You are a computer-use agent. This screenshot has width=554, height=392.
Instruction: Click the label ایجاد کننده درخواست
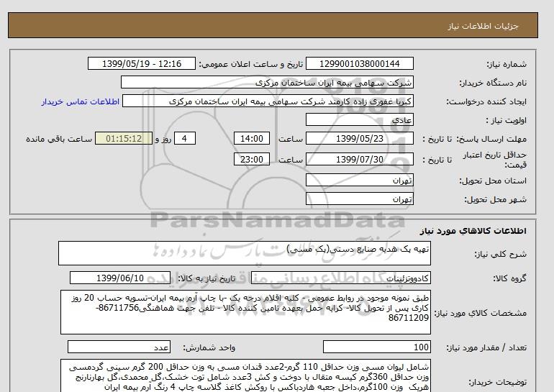(x=486, y=101)
